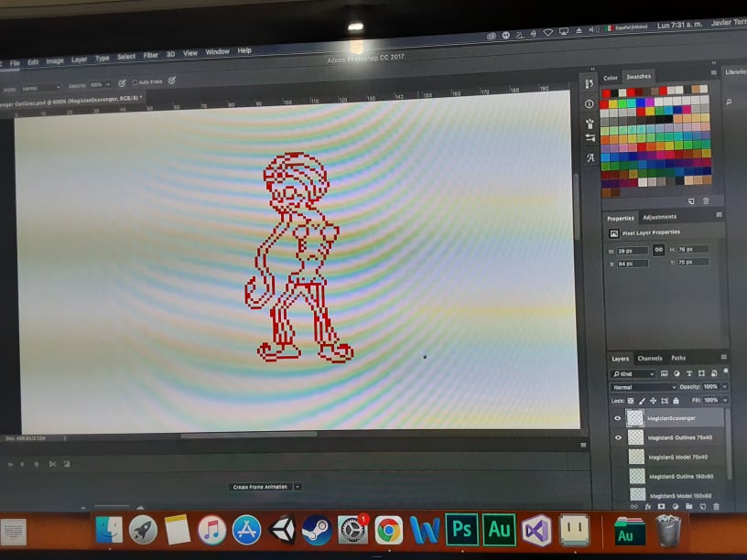Toggle link width and height constraint
Image resolution: width=747 pixels, height=560 pixels.
click(x=658, y=250)
